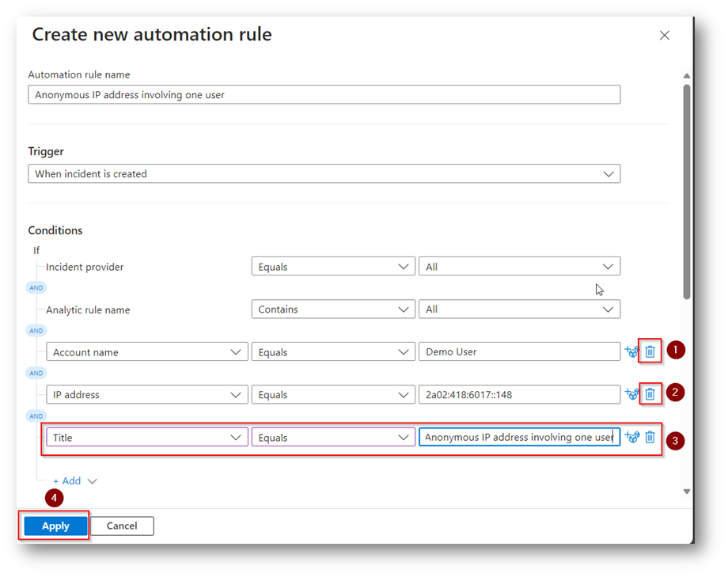728x577 pixels.
Task: Click add-entity icon beside IP address value
Action: [x=631, y=394]
